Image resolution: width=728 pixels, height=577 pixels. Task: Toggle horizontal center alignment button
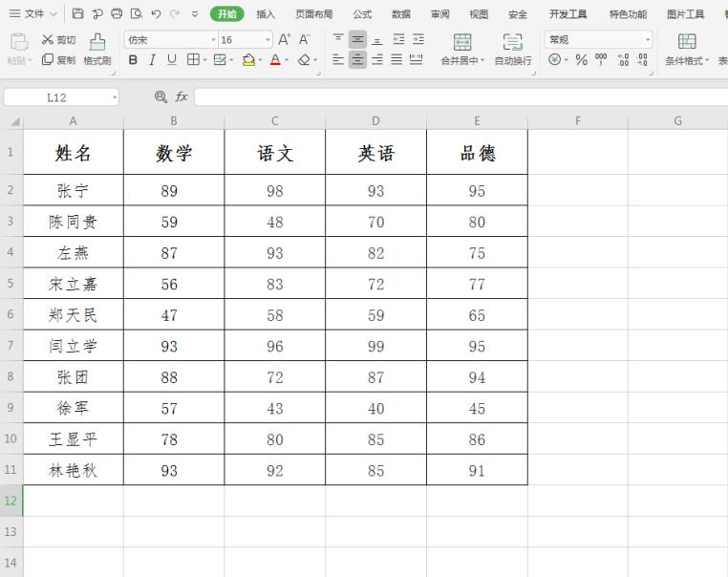(x=357, y=59)
